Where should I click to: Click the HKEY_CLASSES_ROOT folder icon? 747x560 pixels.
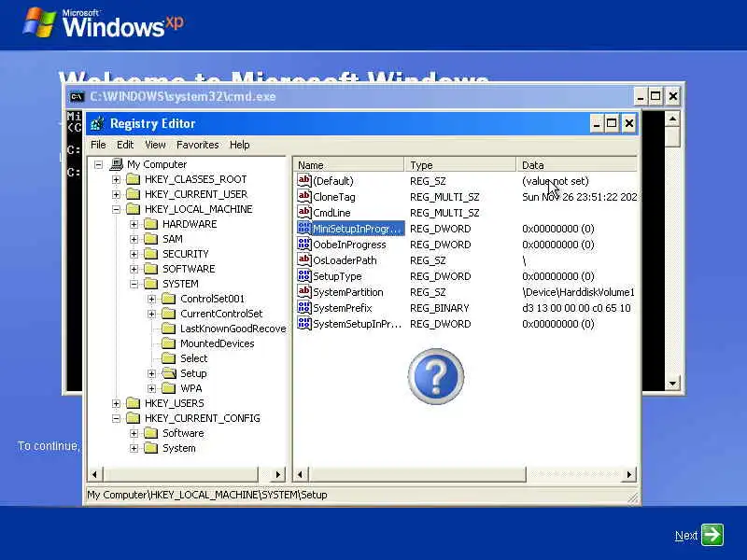pyautogui.click(x=134, y=179)
